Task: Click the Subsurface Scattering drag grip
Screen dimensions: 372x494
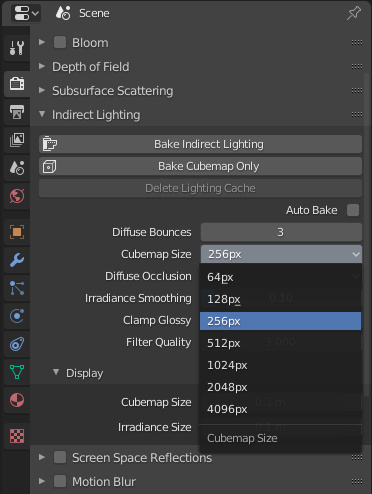Action: (x=357, y=90)
